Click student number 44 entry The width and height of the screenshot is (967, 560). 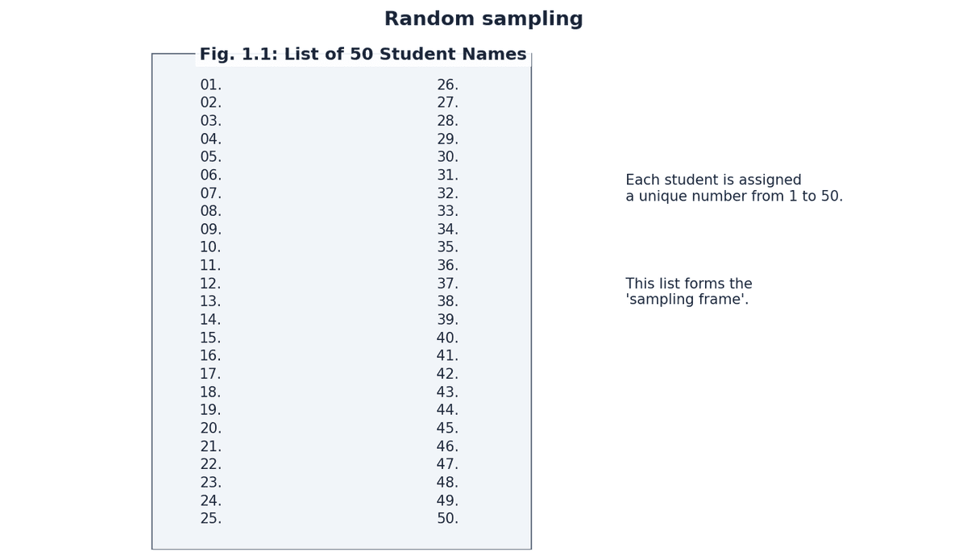(447, 410)
